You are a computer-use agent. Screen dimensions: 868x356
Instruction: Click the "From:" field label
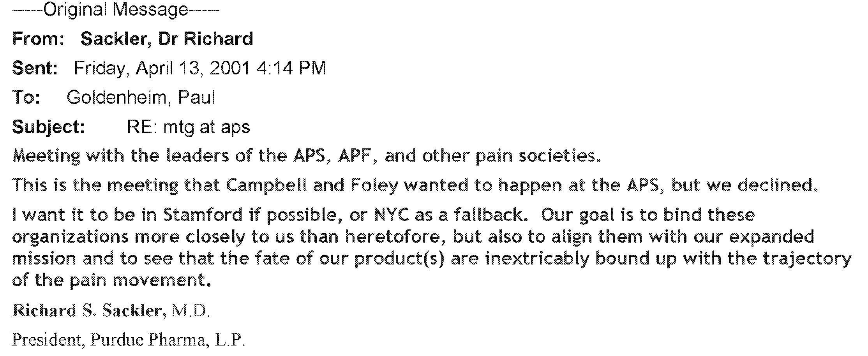point(38,39)
